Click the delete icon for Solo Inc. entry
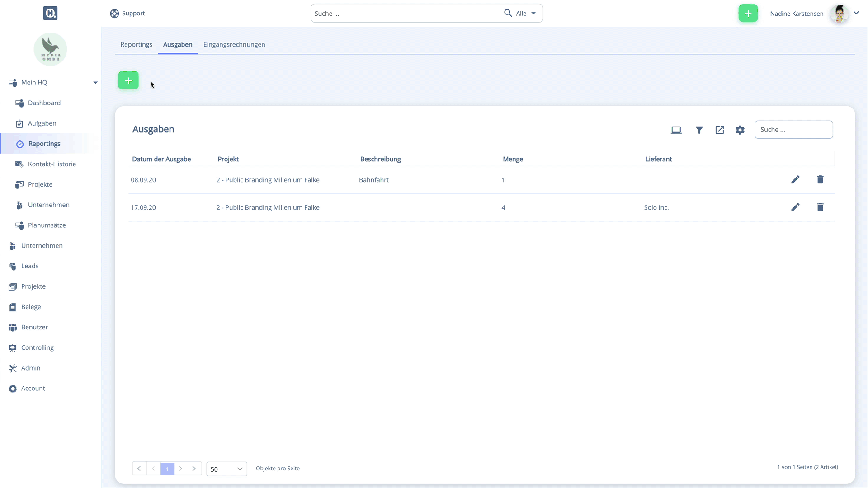The height and width of the screenshot is (488, 868). click(821, 207)
